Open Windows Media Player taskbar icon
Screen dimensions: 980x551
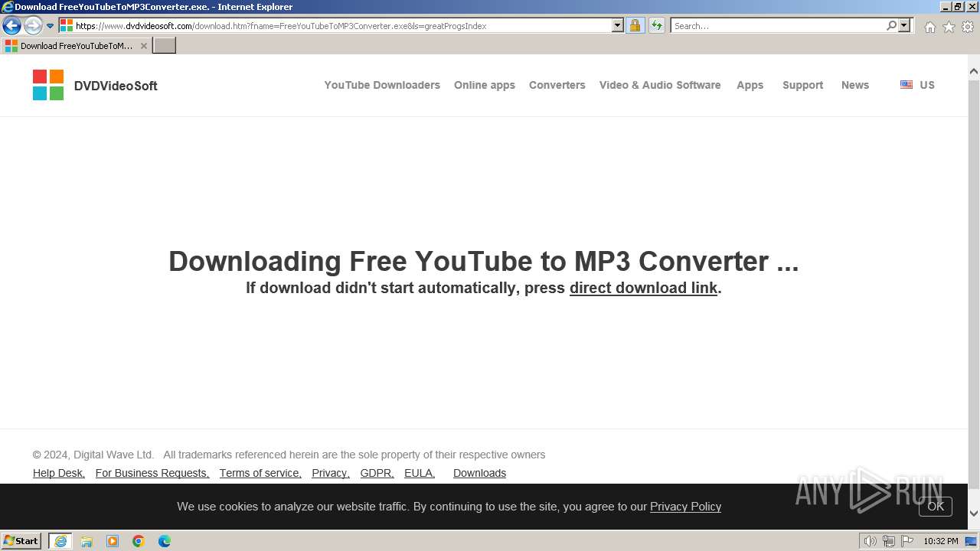click(x=113, y=541)
